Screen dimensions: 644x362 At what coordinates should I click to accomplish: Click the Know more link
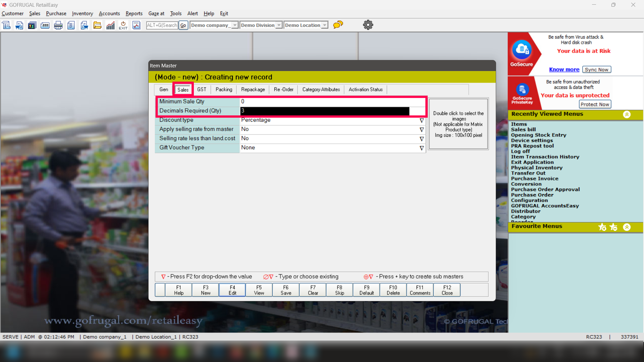[564, 69]
